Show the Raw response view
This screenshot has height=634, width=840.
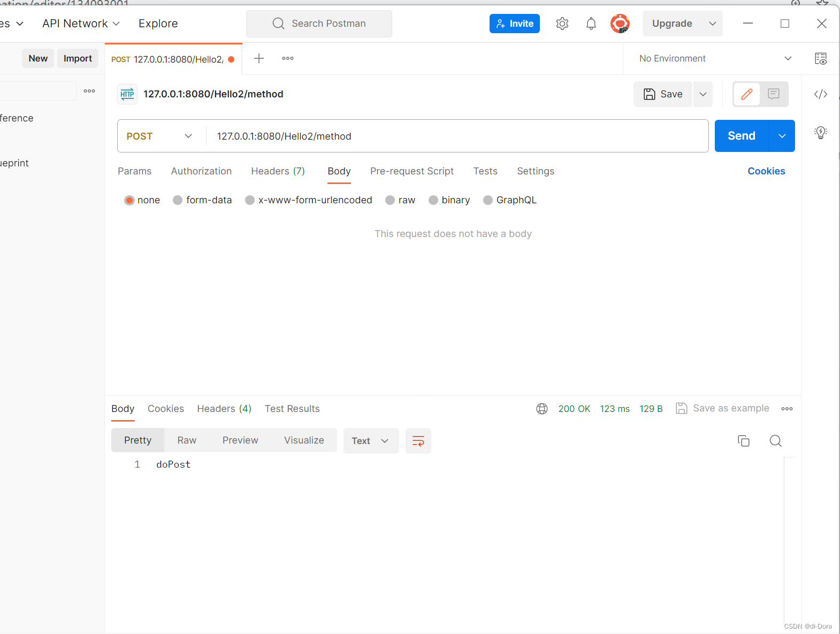pos(187,440)
